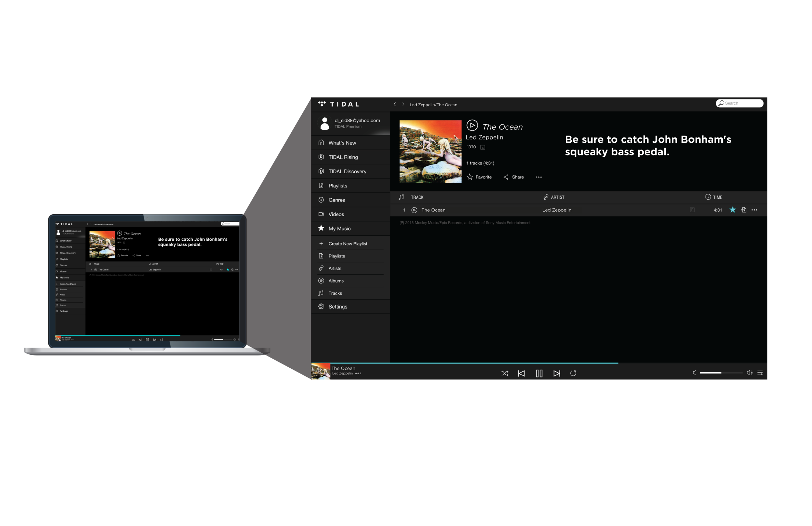
Task: Click The Ocean title in enlarged player bar
Action: click(x=343, y=369)
